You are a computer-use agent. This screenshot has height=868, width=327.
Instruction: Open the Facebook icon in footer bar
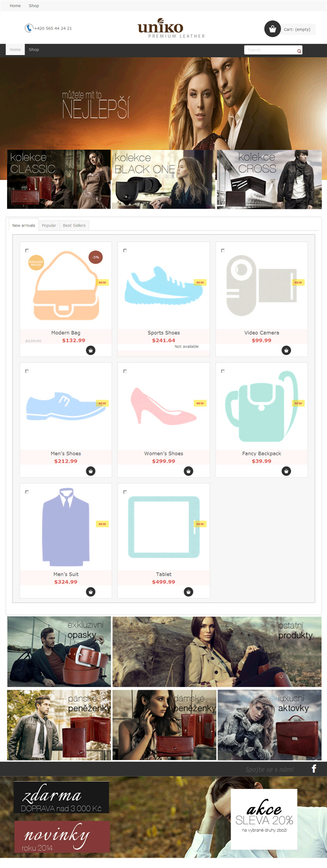click(x=314, y=769)
